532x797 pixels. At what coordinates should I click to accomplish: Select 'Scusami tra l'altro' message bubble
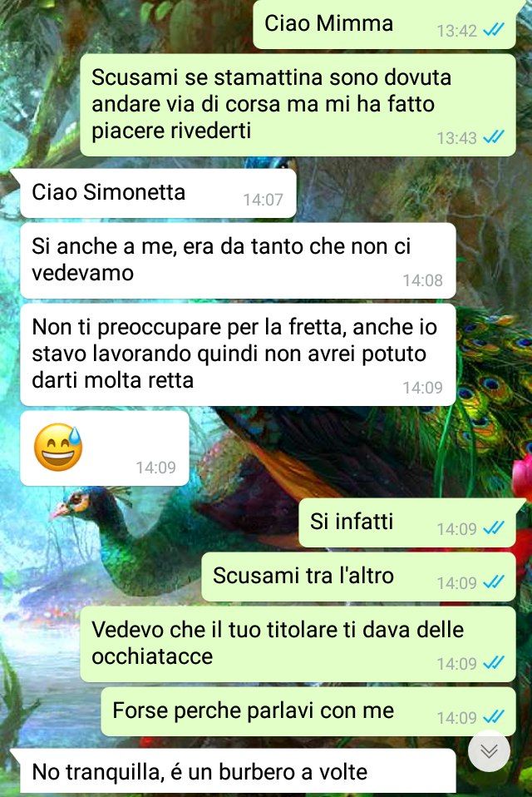358,577
